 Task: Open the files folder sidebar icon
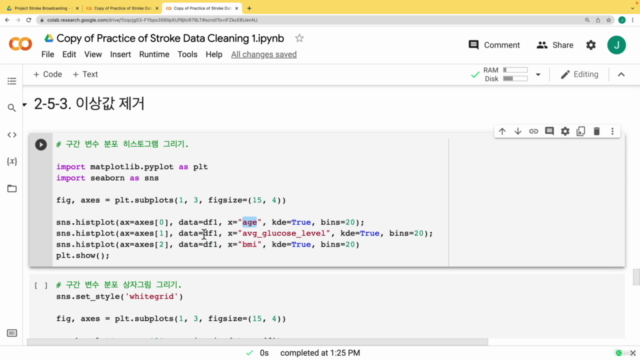[12, 189]
